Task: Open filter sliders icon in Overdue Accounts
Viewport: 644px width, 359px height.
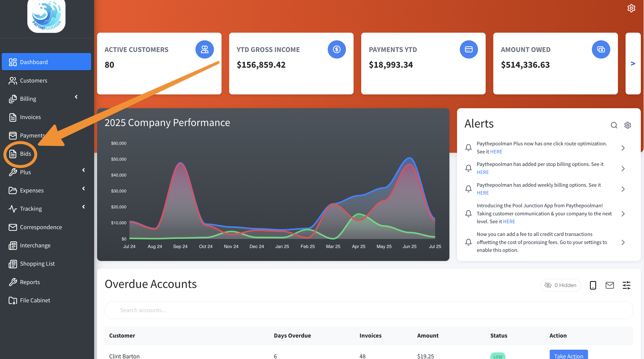Action: 626,285
